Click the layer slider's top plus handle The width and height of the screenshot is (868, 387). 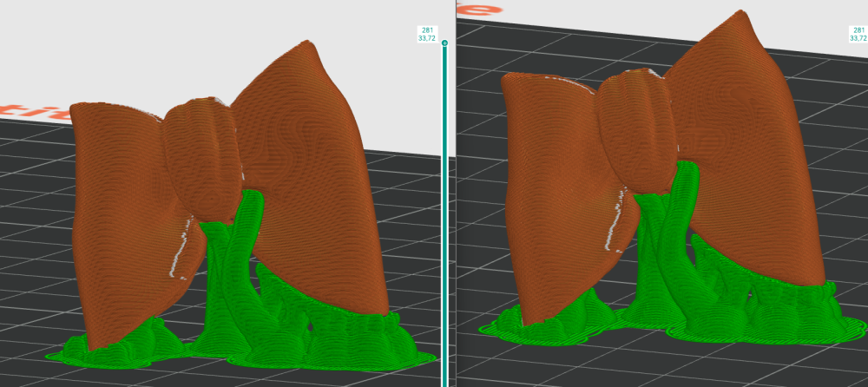(444, 43)
